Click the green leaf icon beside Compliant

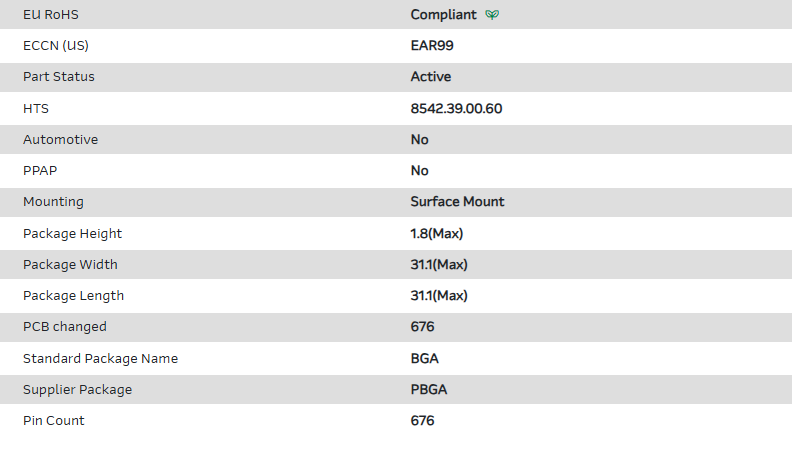pyautogui.click(x=491, y=15)
